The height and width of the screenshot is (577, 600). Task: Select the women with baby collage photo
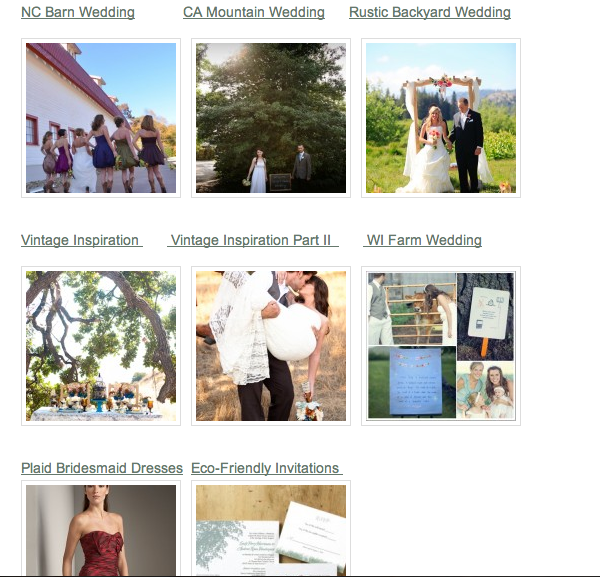(485, 390)
